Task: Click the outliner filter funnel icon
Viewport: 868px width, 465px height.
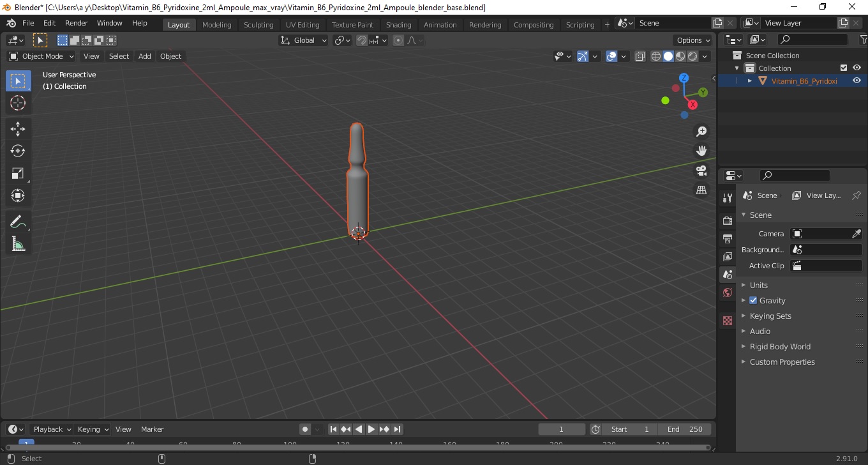Action: pos(864,40)
